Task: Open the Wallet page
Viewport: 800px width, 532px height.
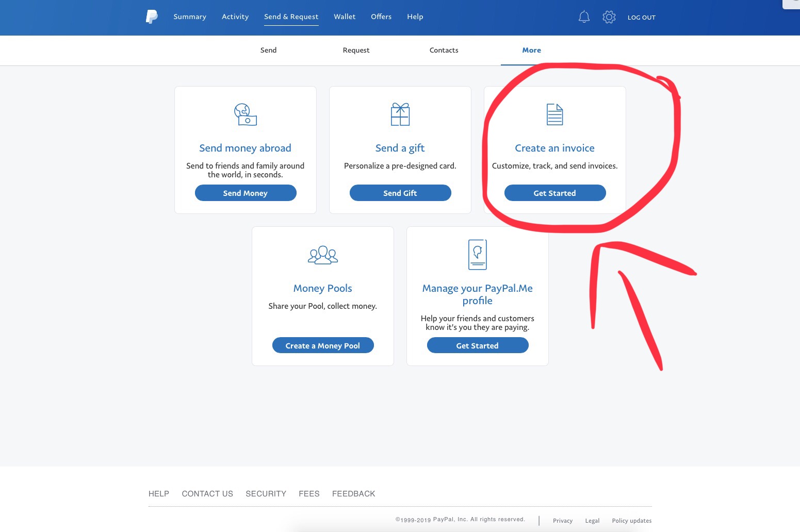Action: point(345,16)
